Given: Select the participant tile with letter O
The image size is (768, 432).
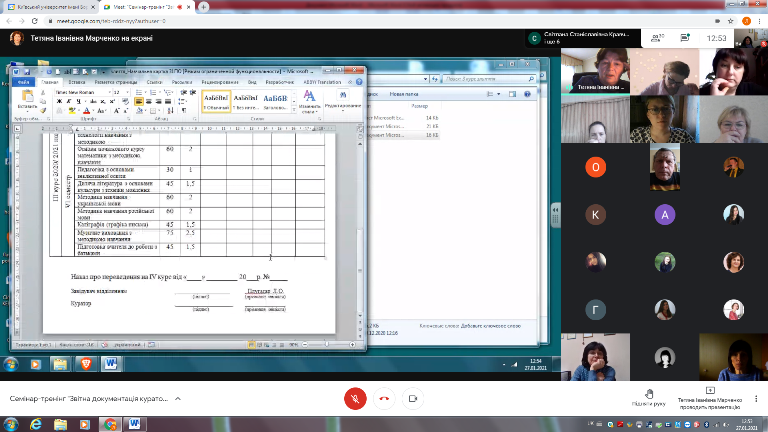Looking at the screenshot, I should 595,167.
